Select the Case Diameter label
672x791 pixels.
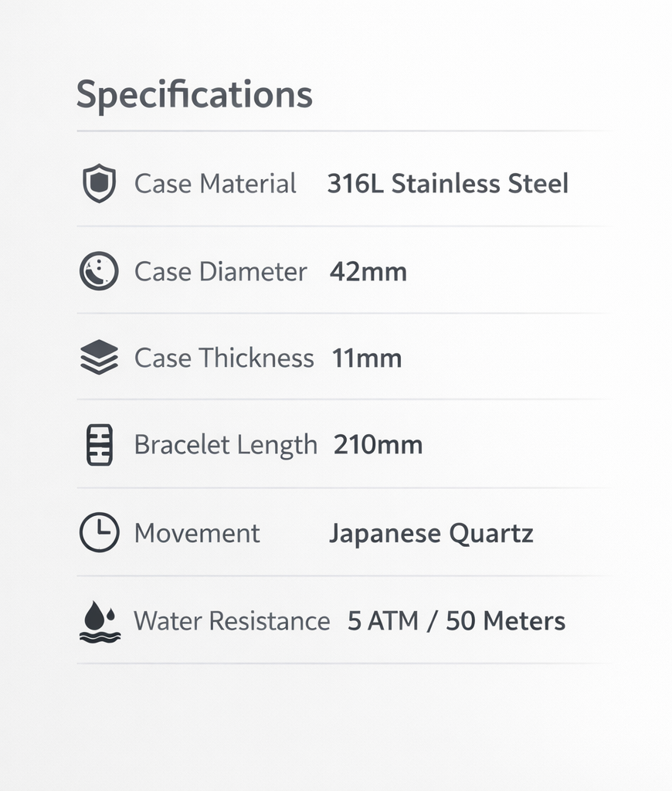click(220, 272)
